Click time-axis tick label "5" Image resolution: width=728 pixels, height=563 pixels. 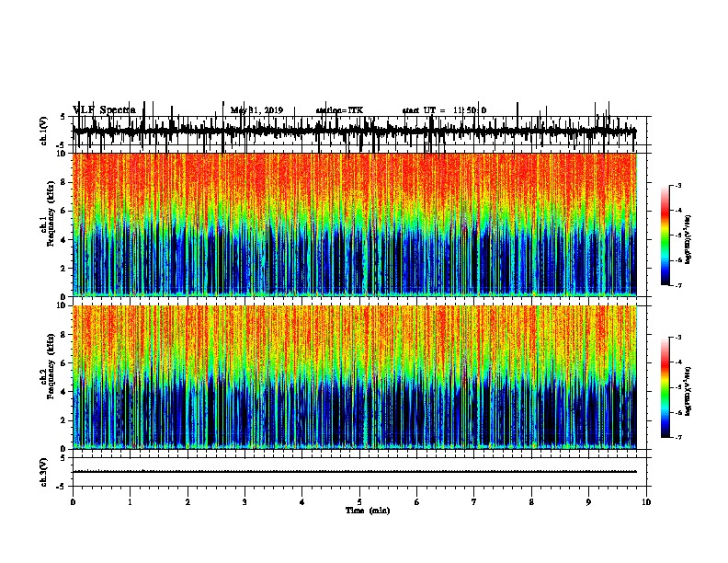pyautogui.click(x=359, y=502)
